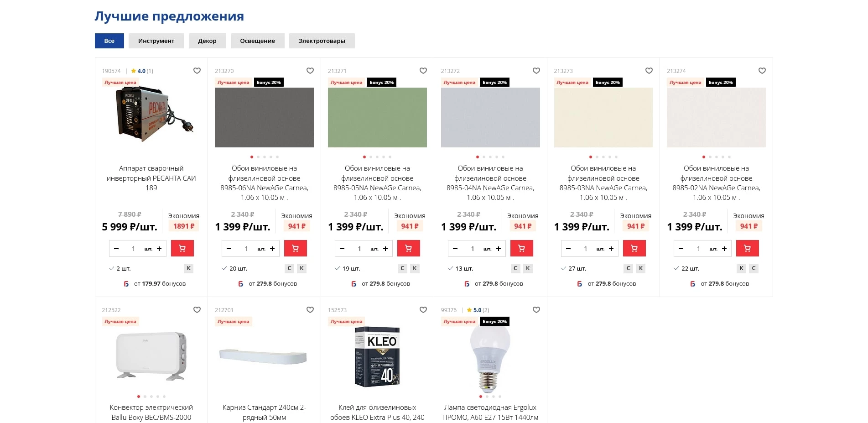This screenshot has width=868, height=423.
Task: Show Электротовары category offers
Action: [322, 41]
